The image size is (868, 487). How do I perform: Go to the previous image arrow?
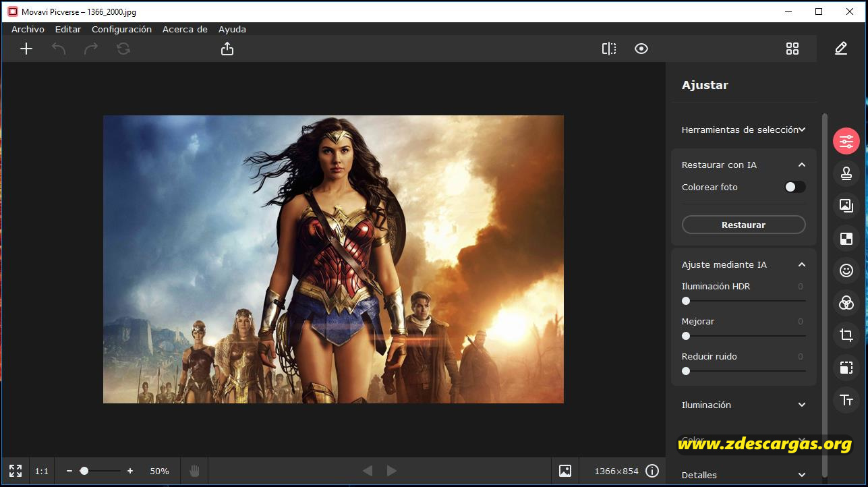(x=368, y=471)
